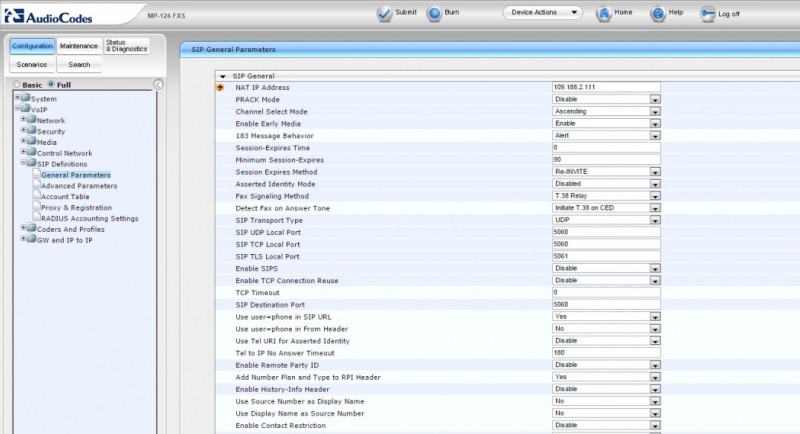This screenshot has height=434, width=800.
Task: Select the Full view radio button
Action: [51, 84]
